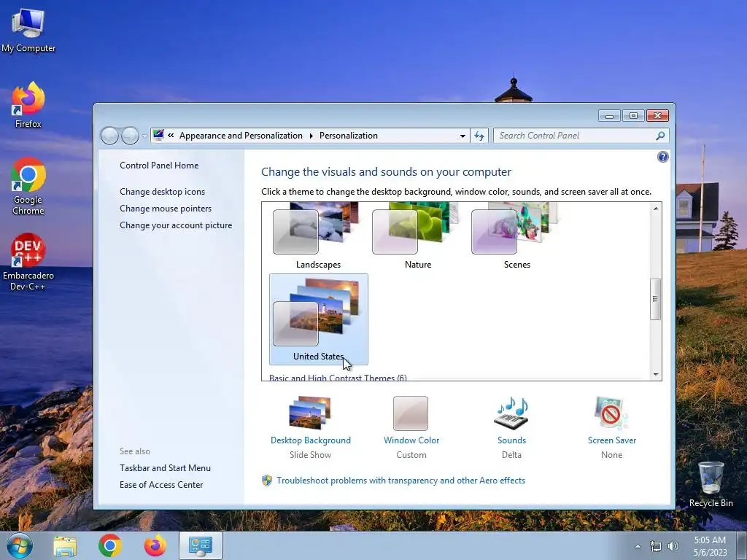Viewport: 747px width, 560px height.
Task: Select the Google Chrome desktop shortcut
Action: 28,186
